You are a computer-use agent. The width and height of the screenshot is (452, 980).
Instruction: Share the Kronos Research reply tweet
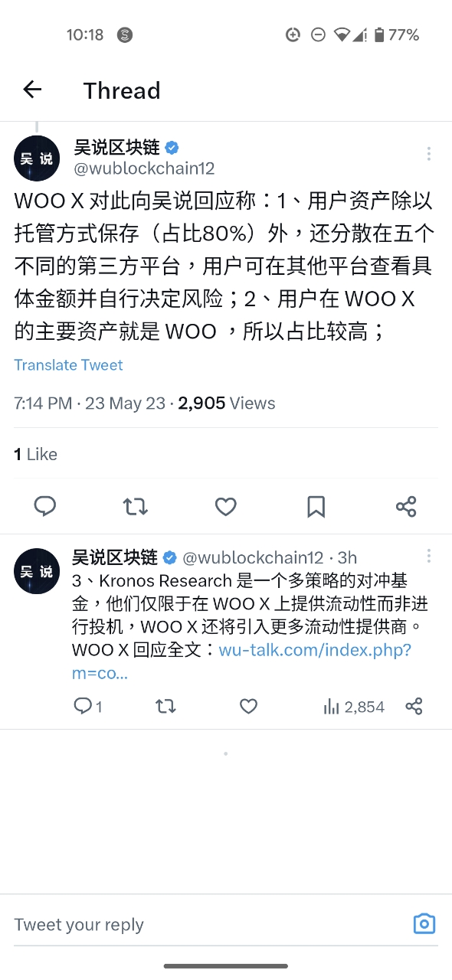tap(414, 706)
